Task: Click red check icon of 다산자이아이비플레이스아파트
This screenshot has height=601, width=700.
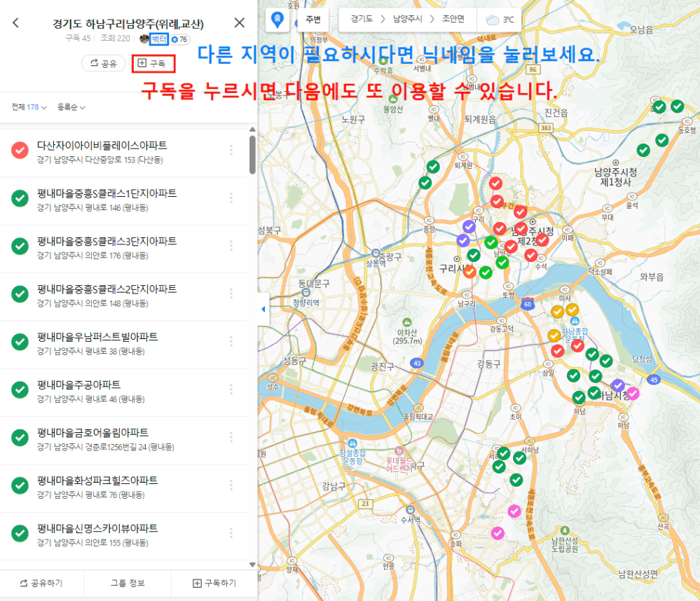Action: pyautogui.click(x=20, y=151)
